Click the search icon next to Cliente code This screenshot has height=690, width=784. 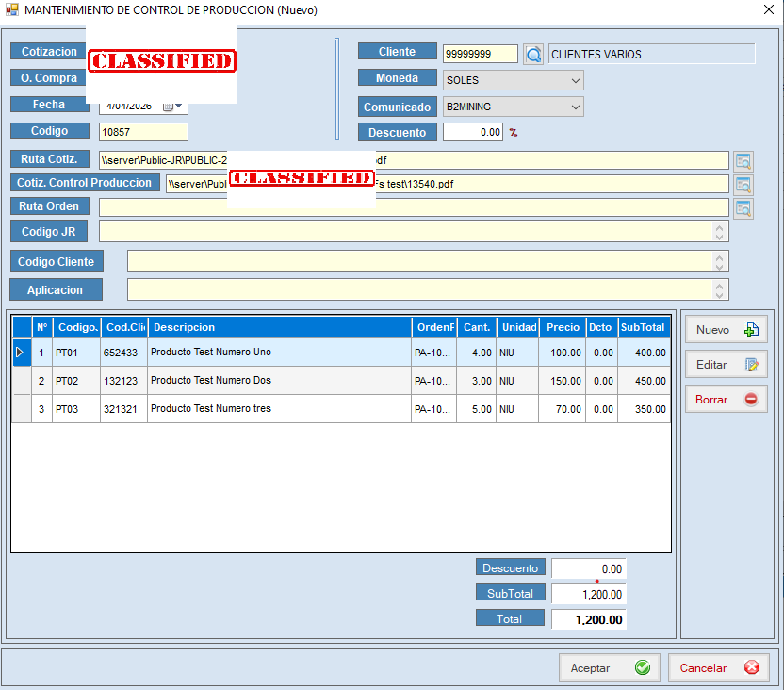pyautogui.click(x=533, y=55)
